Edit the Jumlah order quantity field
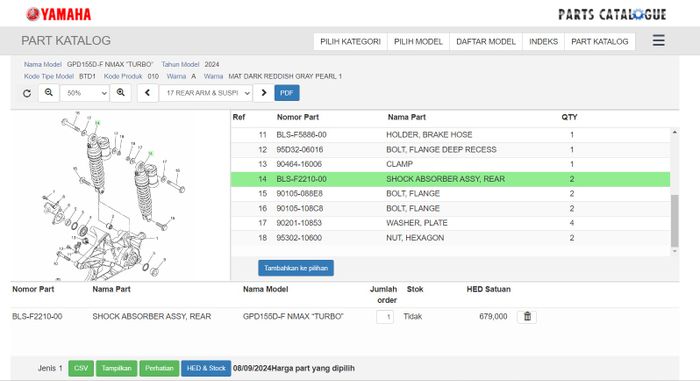700x381 pixels. point(385,317)
